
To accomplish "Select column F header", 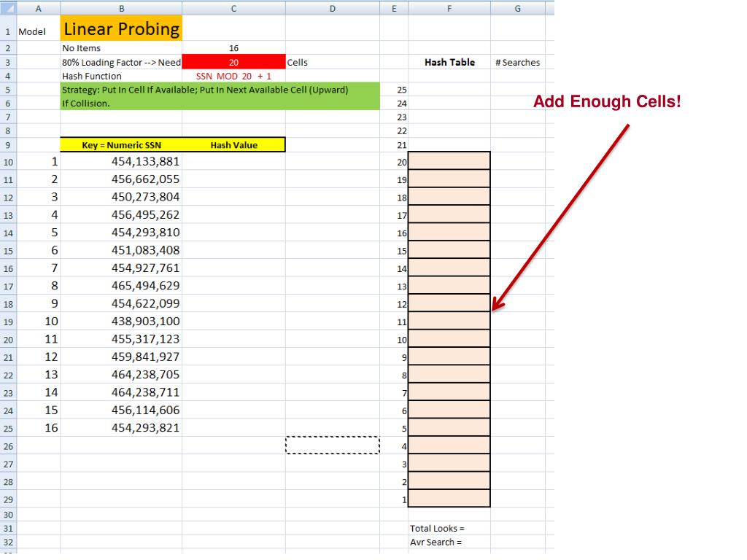I will tap(449, 8).
